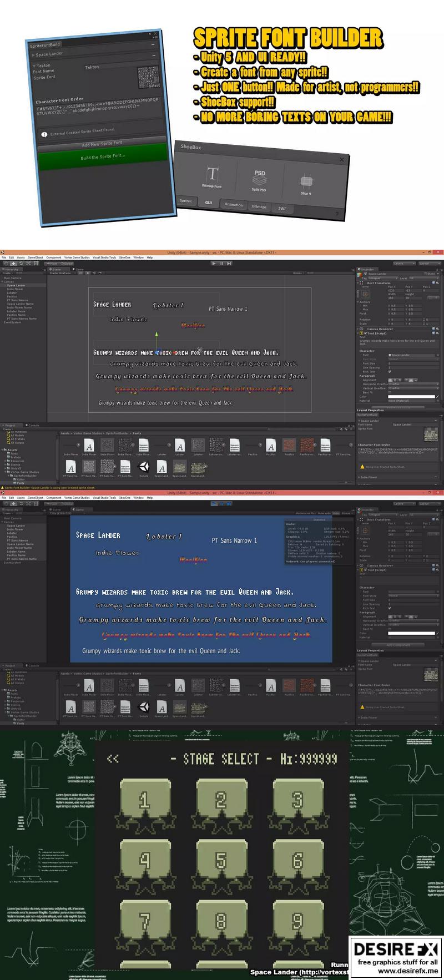
Task: Open the Bitmap Font tool in ShoeBox
Action: [x=213, y=177]
